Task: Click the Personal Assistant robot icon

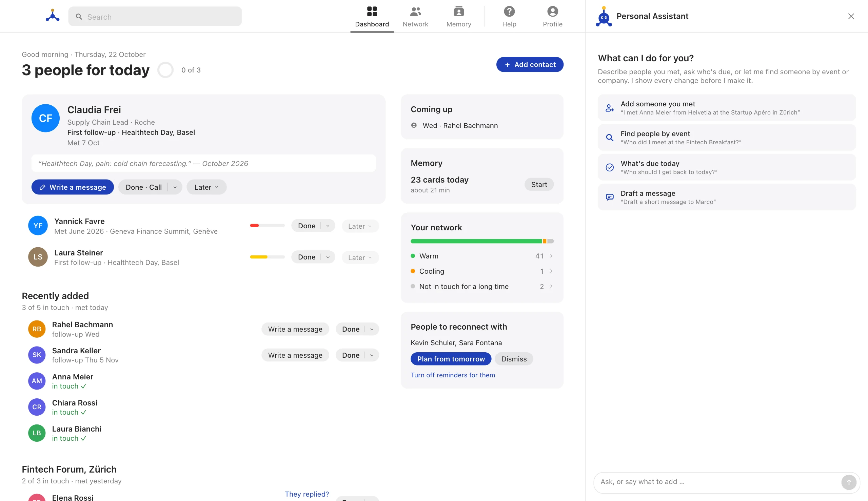Action: pyautogui.click(x=604, y=16)
